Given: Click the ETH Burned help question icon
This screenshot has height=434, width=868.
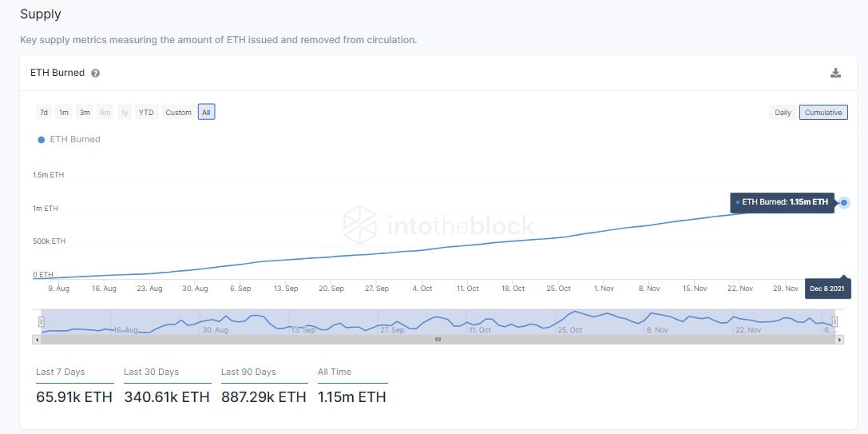Looking at the screenshot, I should [96, 74].
